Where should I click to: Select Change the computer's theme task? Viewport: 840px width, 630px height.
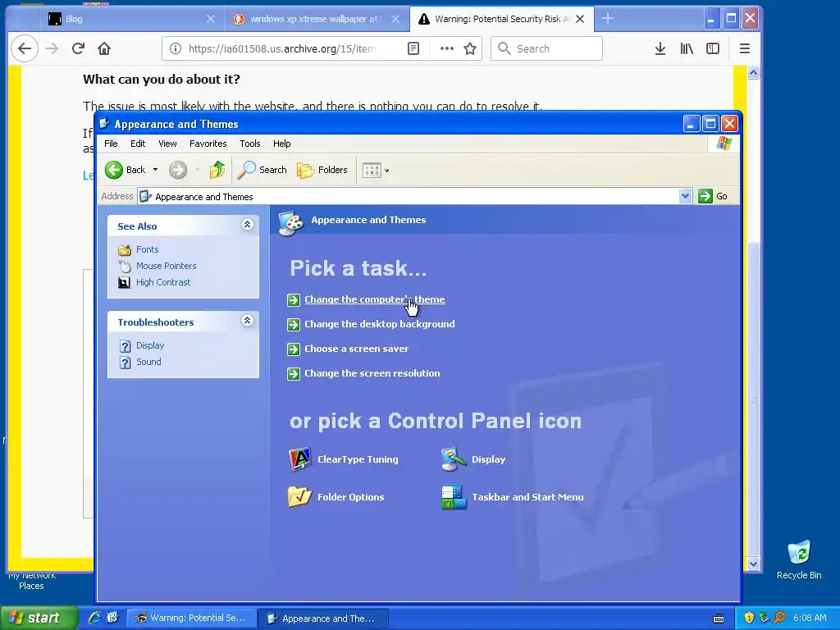tap(374, 299)
